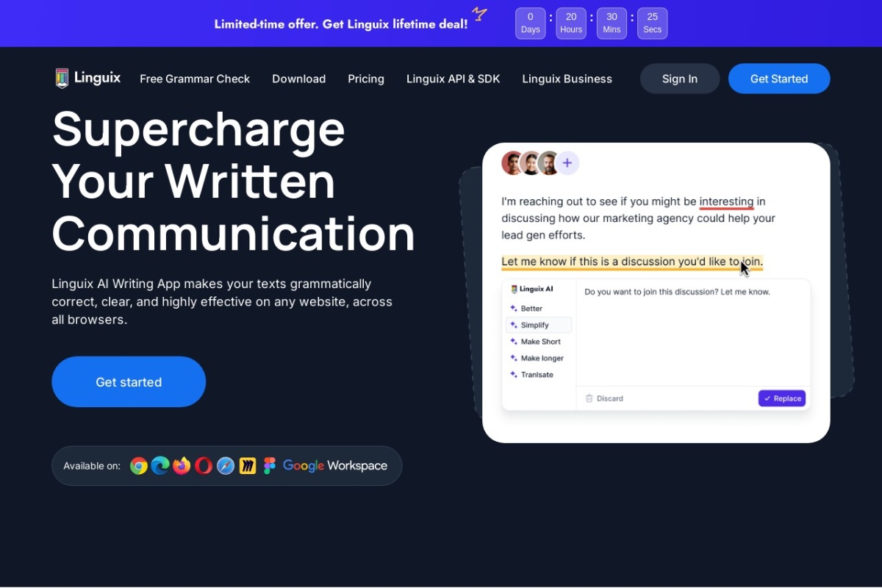Click the Figma icon
The image size is (882, 588).
[269, 466]
